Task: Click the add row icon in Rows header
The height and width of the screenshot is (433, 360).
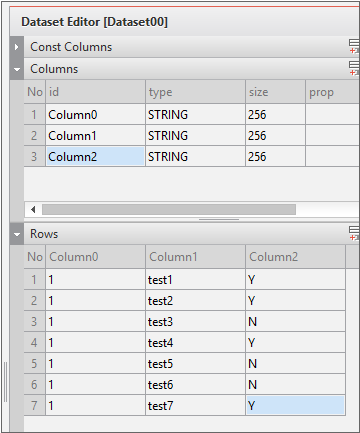Action: [354, 233]
